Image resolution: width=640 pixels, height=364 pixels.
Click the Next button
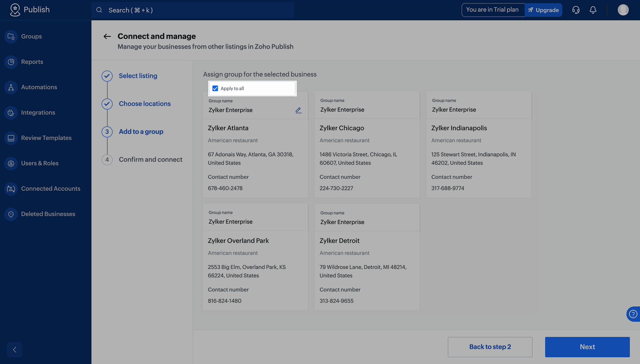587,347
